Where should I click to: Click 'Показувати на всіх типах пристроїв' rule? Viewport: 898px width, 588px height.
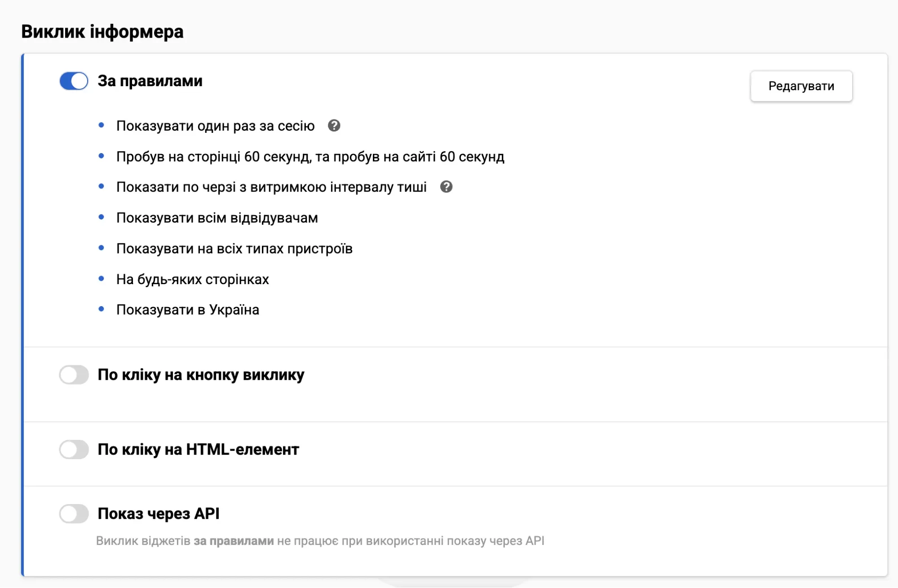234,249
